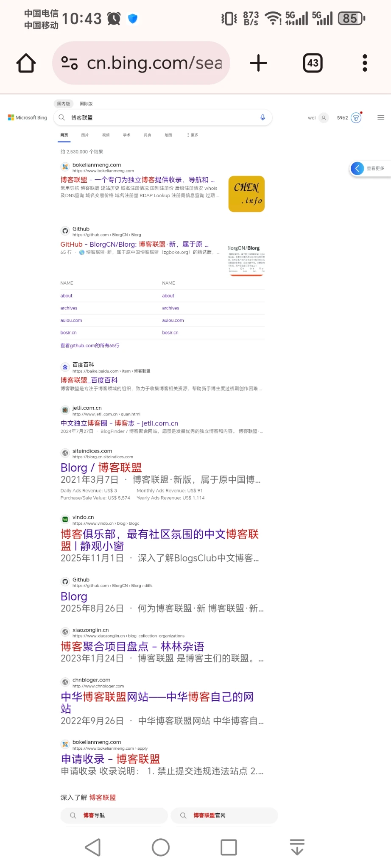Viewport: 391px width, 868px height.
Task: Select the 词典 tab
Action: coord(147,135)
